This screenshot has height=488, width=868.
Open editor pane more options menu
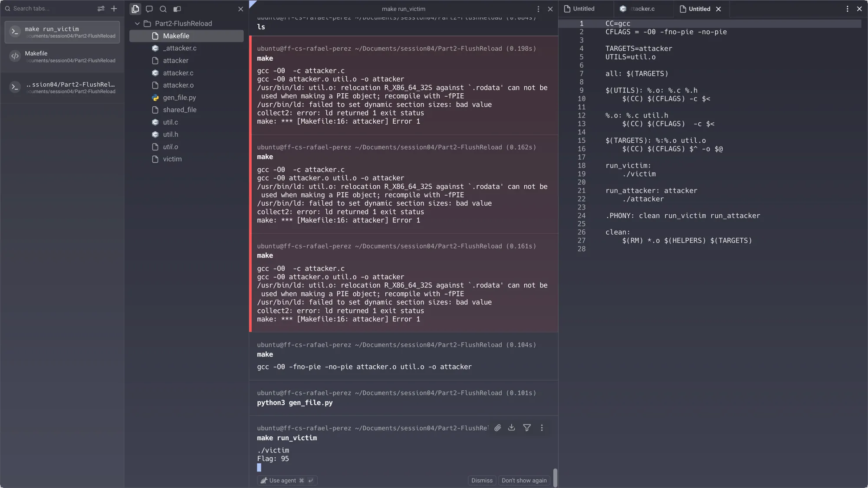tap(847, 9)
